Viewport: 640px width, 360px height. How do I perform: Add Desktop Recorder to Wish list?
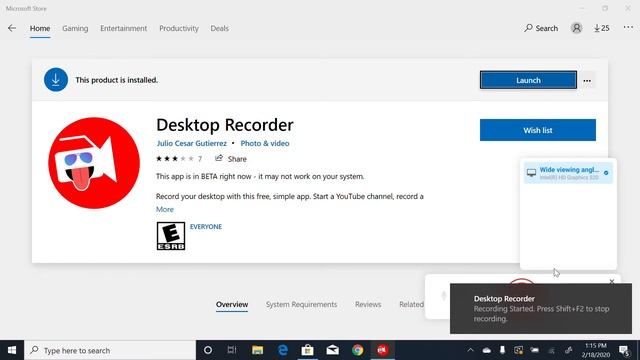[538, 130]
